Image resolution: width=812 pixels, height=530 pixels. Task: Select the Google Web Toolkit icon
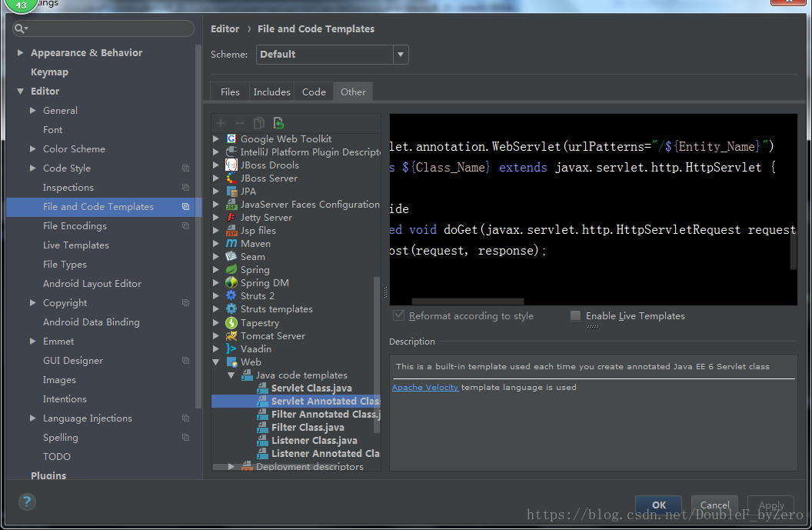click(x=231, y=139)
